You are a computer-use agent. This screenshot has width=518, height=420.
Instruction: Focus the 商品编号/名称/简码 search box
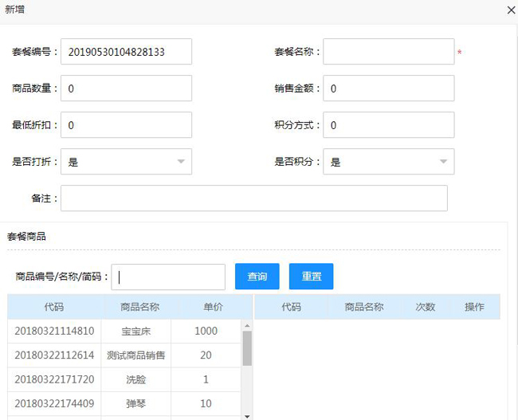168,277
